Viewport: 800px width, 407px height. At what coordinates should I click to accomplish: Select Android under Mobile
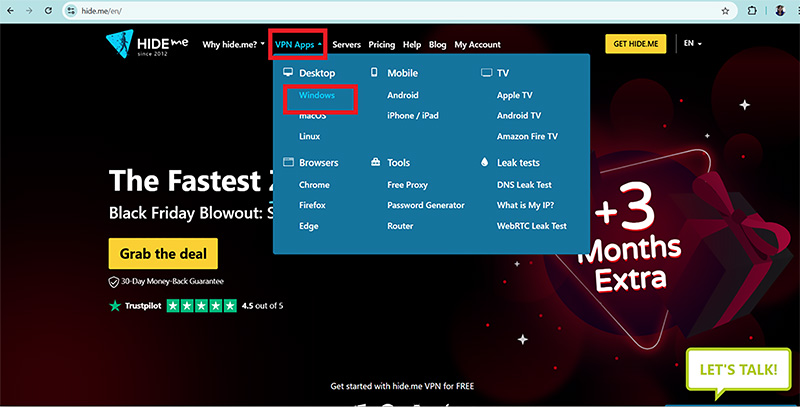pyautogui.click(x=403, y=95)
